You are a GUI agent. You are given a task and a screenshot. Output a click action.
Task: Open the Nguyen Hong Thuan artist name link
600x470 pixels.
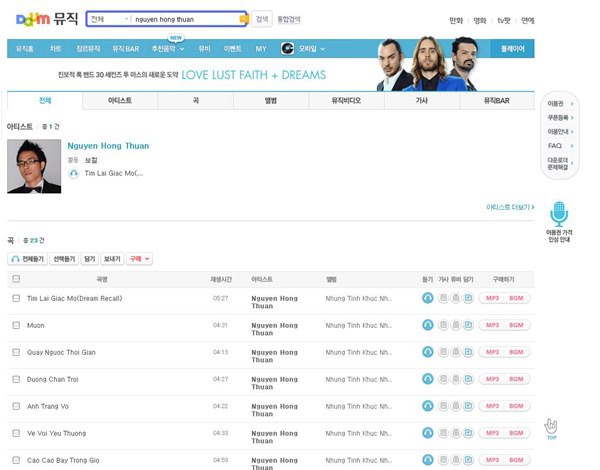108,146
